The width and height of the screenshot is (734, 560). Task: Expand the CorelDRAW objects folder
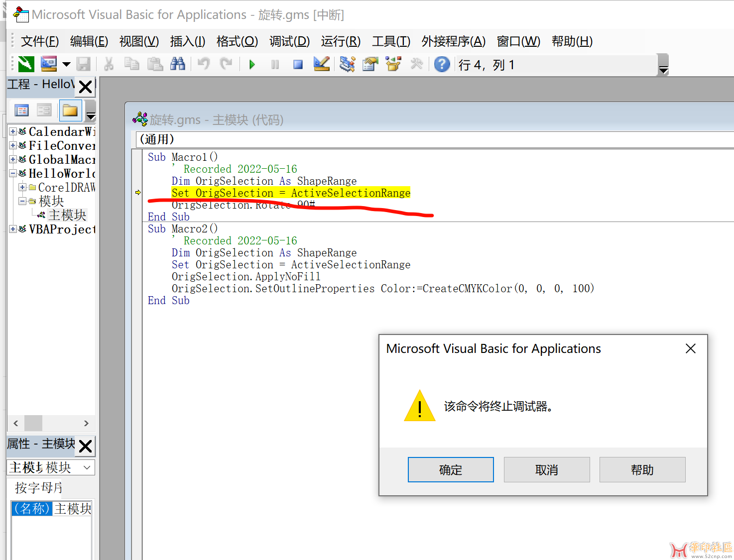pos(22,187)
